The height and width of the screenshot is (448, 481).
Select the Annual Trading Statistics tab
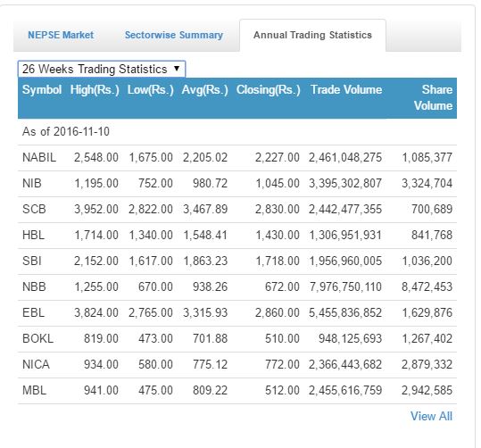point(312,35)
